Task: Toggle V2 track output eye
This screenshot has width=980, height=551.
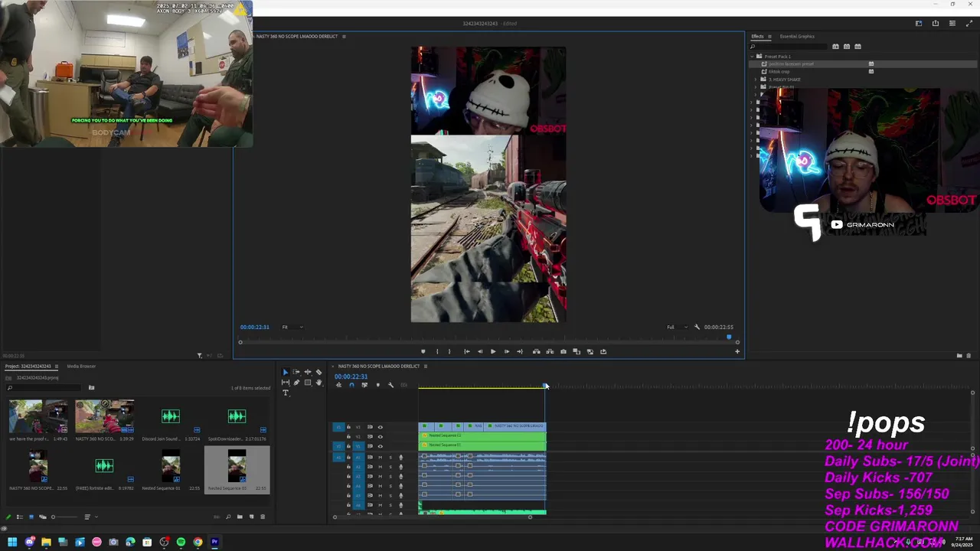Action: coord(380,436)
